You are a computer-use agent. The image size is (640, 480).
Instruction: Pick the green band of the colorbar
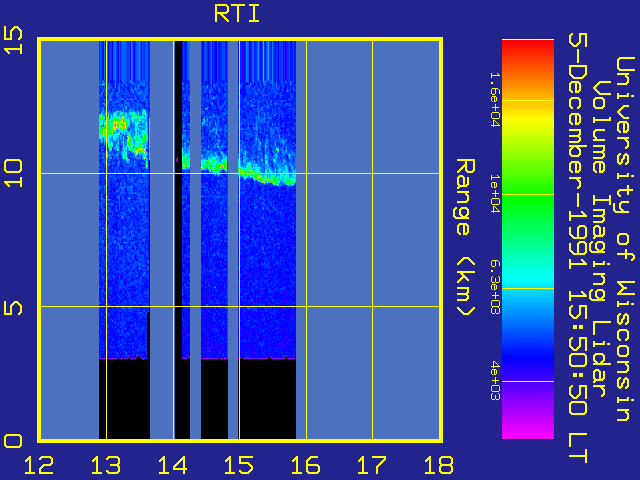click(x=528, y=200)
